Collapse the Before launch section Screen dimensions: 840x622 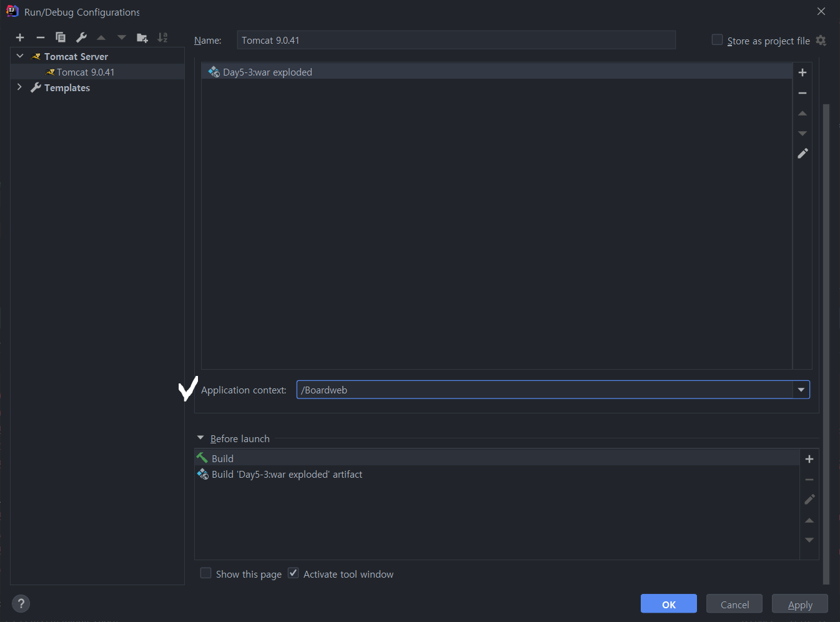pos(200,438)
